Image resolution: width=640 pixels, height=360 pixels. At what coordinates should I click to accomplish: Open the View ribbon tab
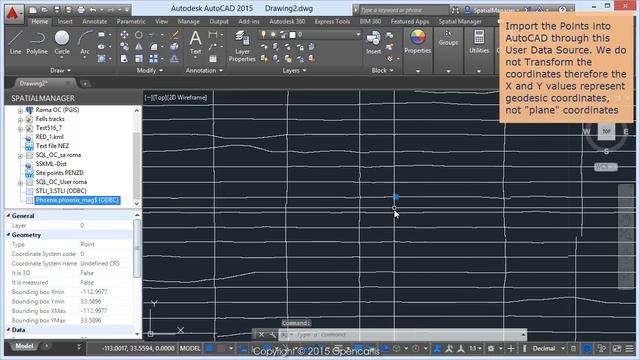point(161,21)
